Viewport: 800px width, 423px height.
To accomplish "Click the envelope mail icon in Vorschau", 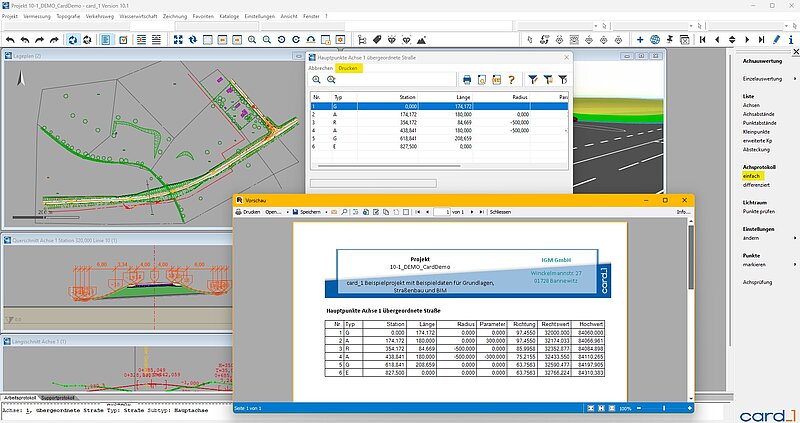I will point(334,212).
